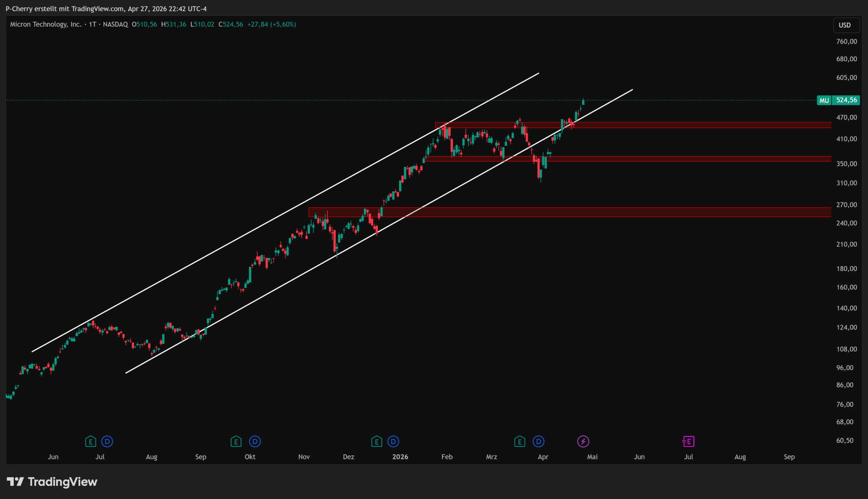Click the 524,56 current price tag
Screen dimensions: 868x499
click(x=846, y=100)
